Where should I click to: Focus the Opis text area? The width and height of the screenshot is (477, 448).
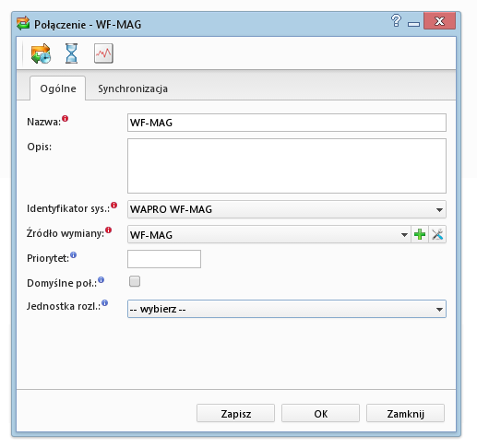pyautogui.click(x=287, y=166)
